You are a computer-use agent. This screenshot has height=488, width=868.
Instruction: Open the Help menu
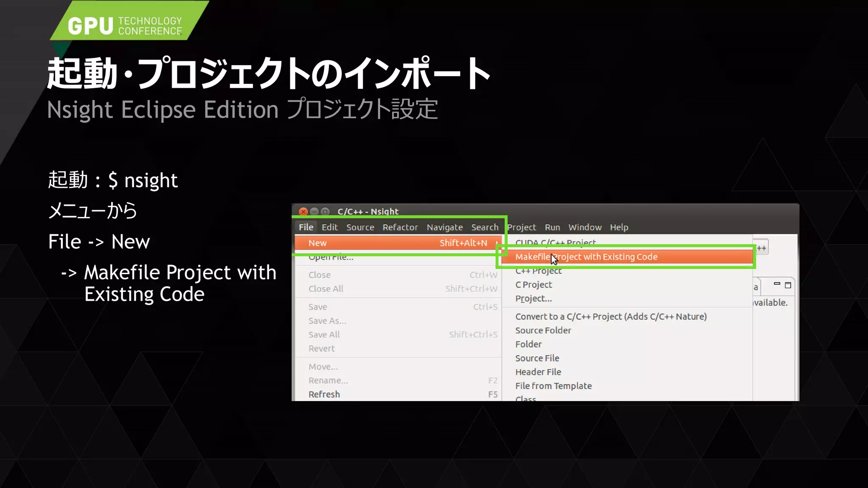click(619, 227)
